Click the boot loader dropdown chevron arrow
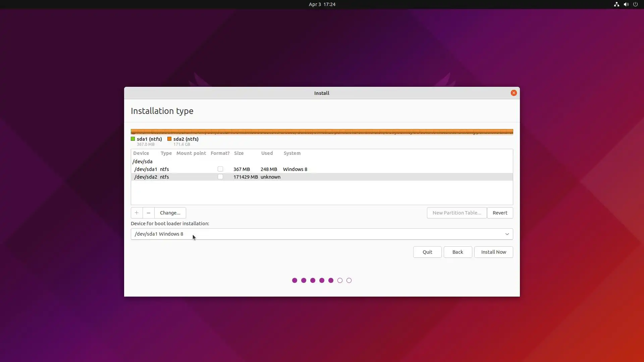The width and height of the screenshot is (644, 362). [x=507, y=234]
